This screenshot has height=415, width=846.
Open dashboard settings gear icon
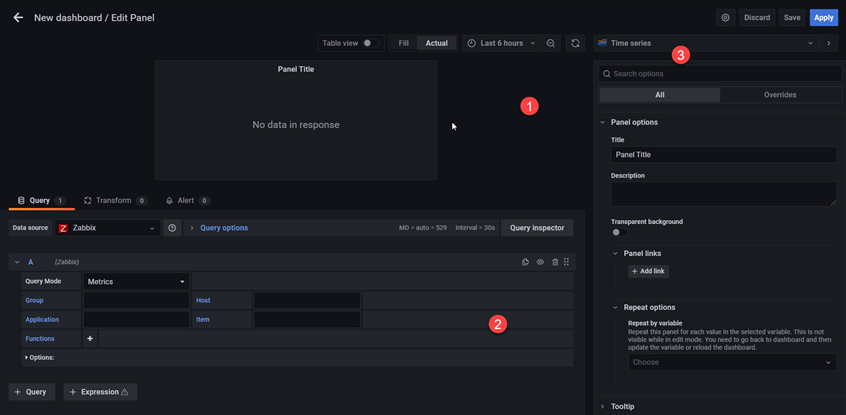(725, 18)
